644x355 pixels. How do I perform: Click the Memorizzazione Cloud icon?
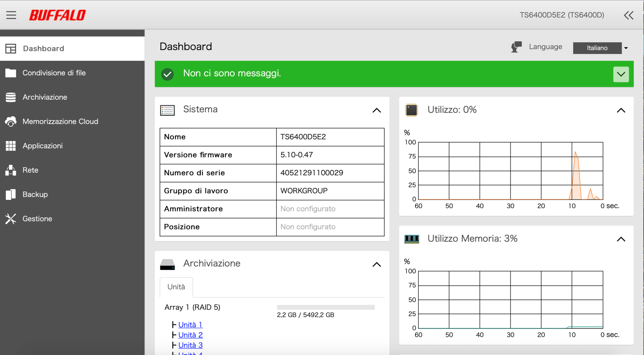[11, 121]
